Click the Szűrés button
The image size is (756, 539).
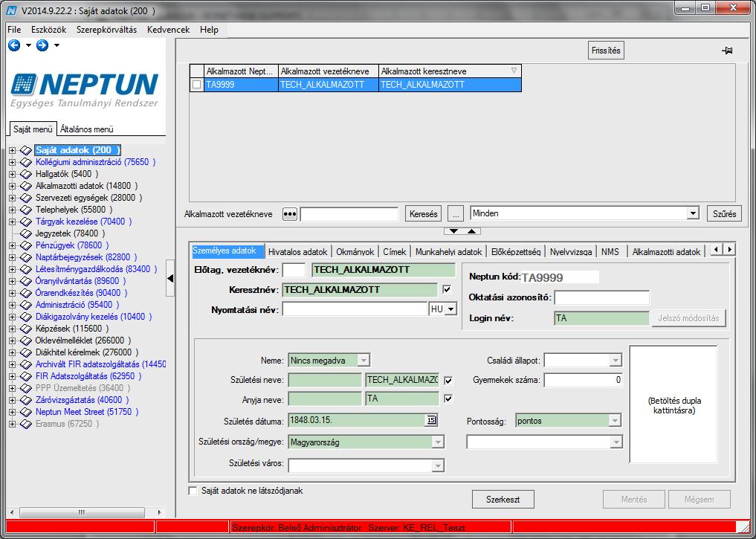(724, 213)
